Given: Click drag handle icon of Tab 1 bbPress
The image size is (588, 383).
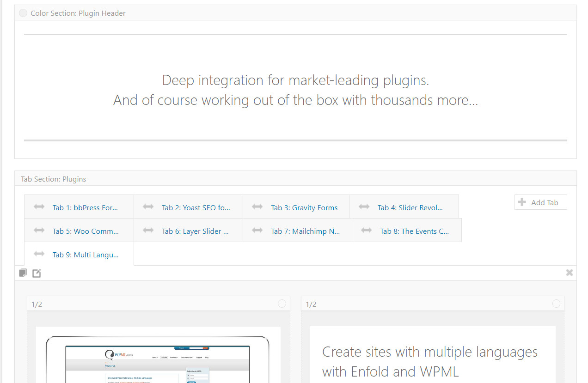Looking at the screenshot, I should [39, 207].
